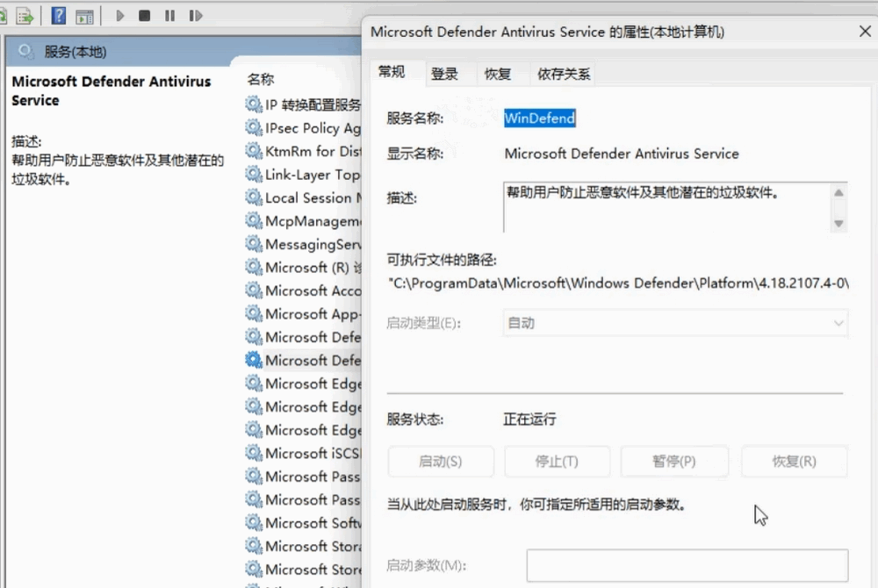
Task: Click the 服务(本地) header icon
Action: (x=25, y=52)
